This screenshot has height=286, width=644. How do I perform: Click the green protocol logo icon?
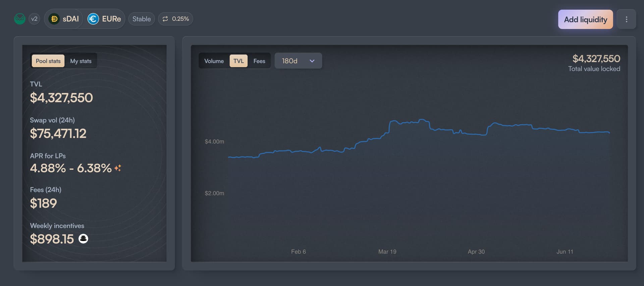click(x=20, y=19)
